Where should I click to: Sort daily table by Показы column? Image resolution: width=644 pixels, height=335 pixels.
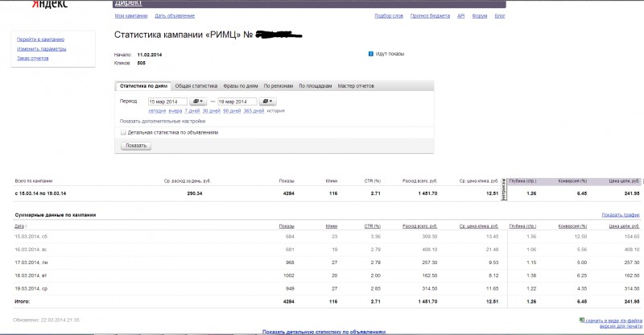(287, 226)
